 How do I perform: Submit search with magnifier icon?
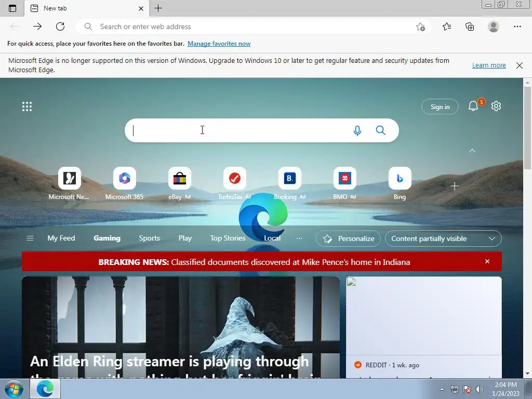tap(381, 130)
